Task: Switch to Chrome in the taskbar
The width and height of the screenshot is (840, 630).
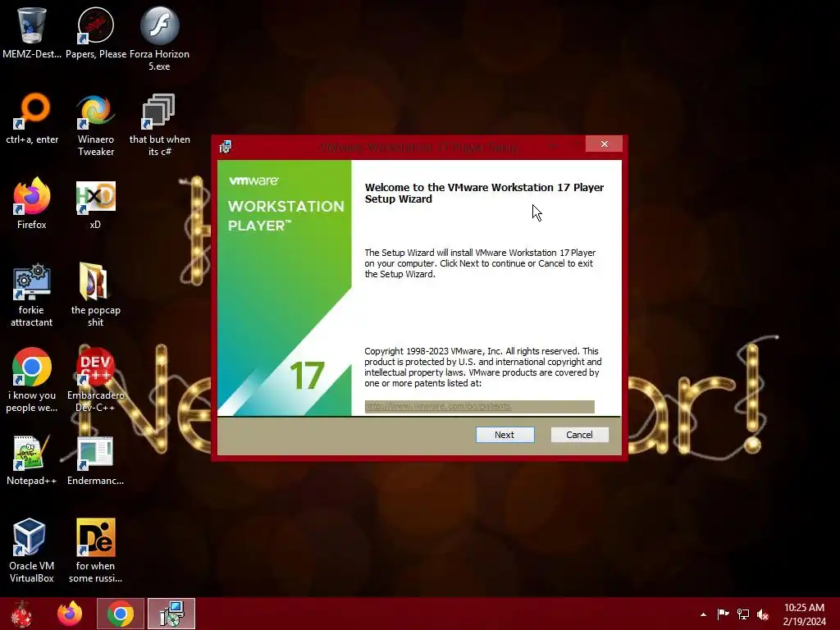Action: (121, 614)
